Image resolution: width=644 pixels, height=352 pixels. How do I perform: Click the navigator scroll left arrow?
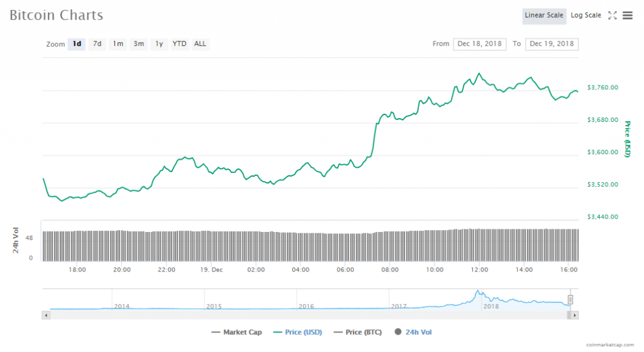tap(45, 314)
